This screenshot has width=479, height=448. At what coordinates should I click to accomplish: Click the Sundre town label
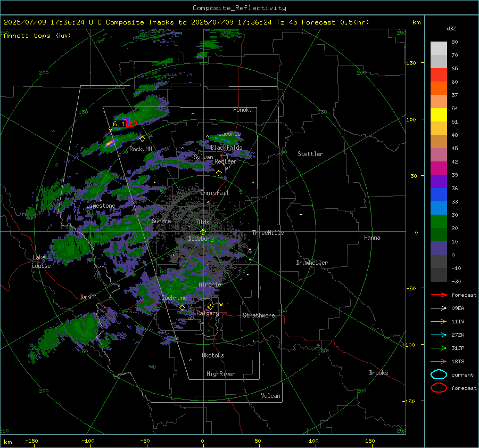tap(161, 221)
